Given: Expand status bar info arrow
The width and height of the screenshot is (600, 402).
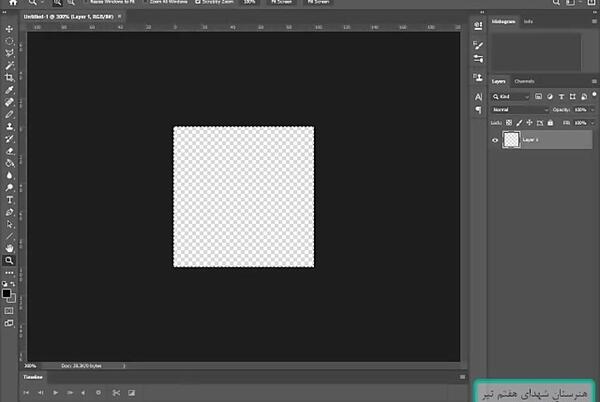Looking at the screenshot, I should point(124,366).
